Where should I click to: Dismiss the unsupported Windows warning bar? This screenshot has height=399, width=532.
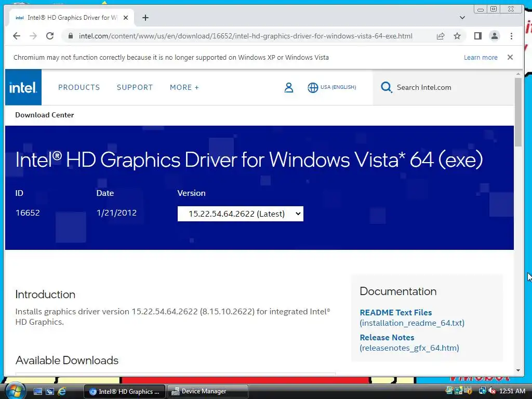(x=510, y=57)
